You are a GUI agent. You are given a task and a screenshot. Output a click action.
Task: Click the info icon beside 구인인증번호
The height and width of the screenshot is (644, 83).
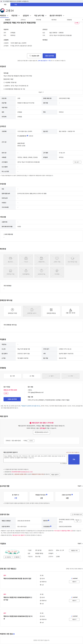click(x=51, y=526)
